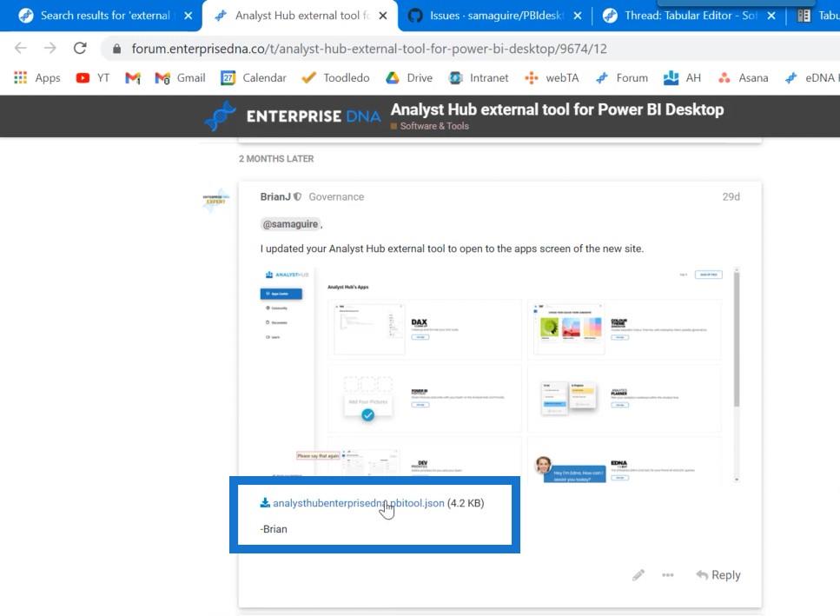Open the first Gmail M bookmark icon

pyautogui.click(x=132, y=77)
